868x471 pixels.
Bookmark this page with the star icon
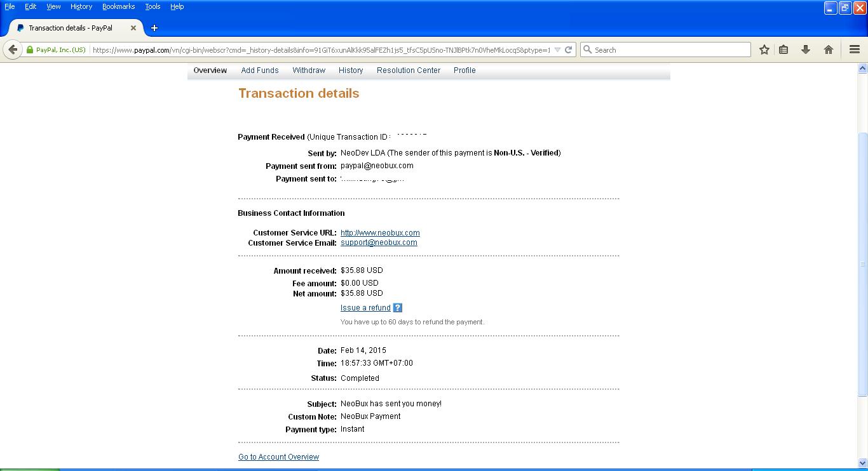click(x=764, y=50)
